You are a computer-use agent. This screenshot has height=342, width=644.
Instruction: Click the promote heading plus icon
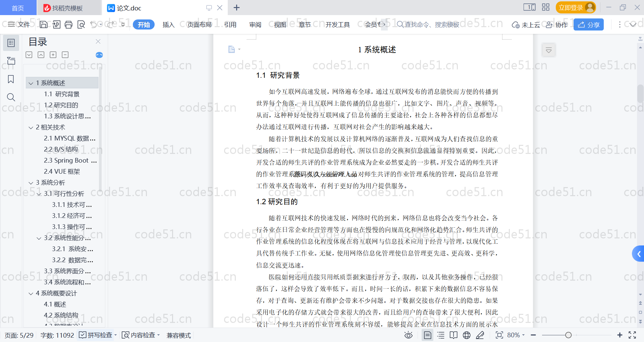click(x=53, y=55)
